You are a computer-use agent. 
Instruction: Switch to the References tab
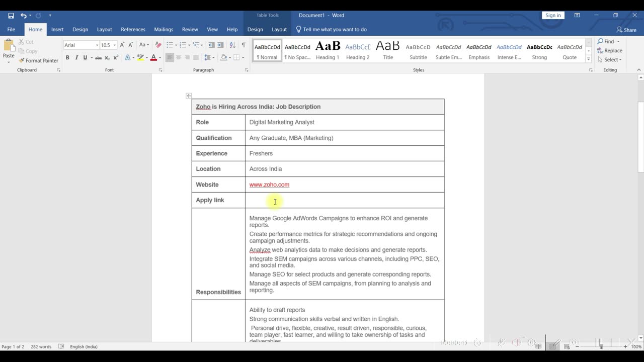[133, 29]
